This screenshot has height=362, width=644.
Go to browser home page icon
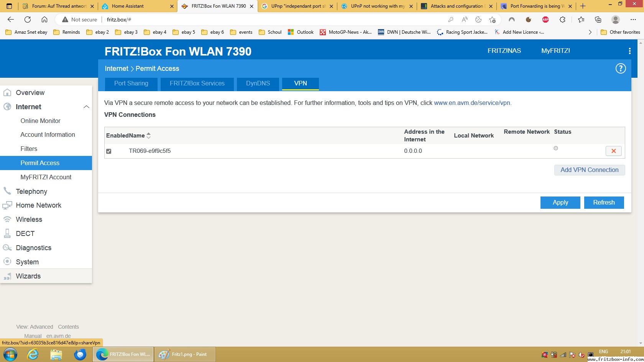44,20
